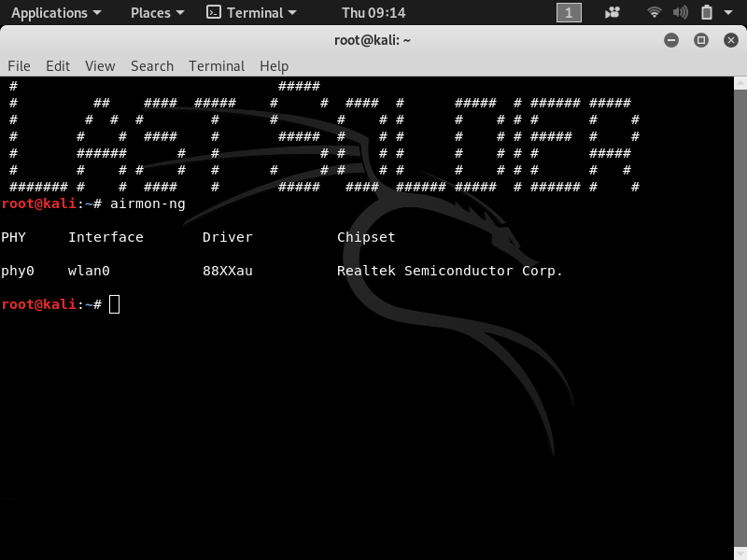Click the window title 'root@kali: ~'
The height and width of the screenshot is (560, 747).
coord(373,40)
